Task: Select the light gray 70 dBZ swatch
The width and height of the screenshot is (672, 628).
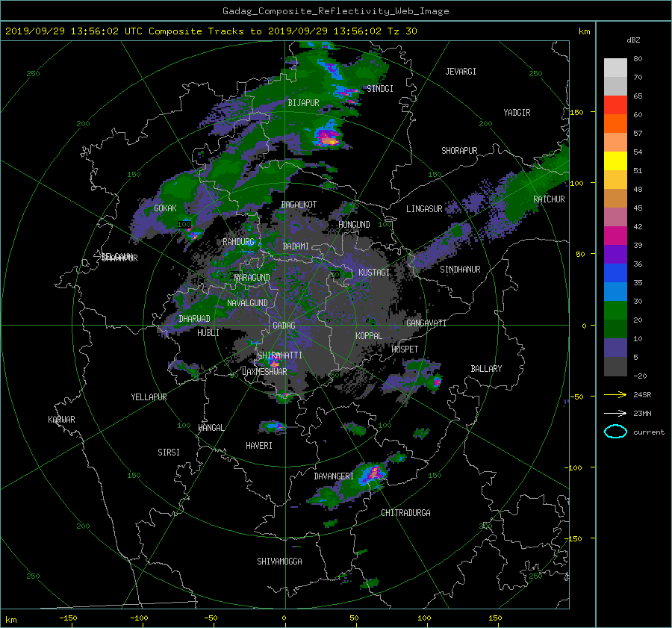Action: pos(615,68)
